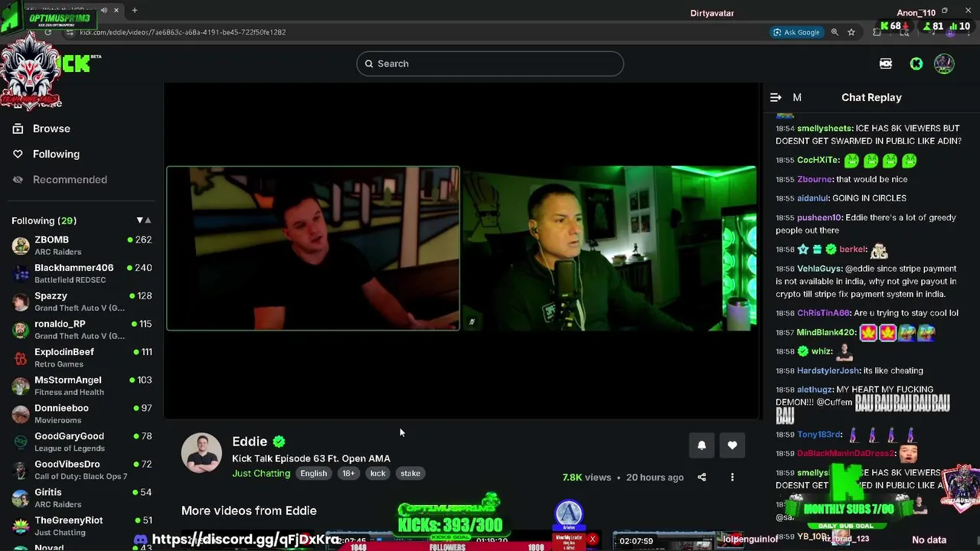The height and width of the screenshot is (551, 980).
Task: Select the English tag
Action: point(313,474)
